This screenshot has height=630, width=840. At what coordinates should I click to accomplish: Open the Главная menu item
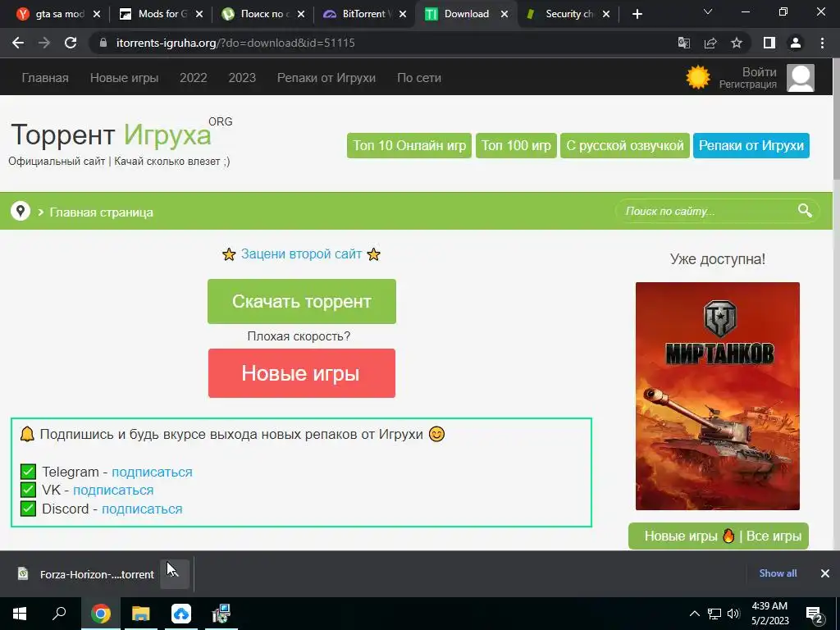click(45, 78)
